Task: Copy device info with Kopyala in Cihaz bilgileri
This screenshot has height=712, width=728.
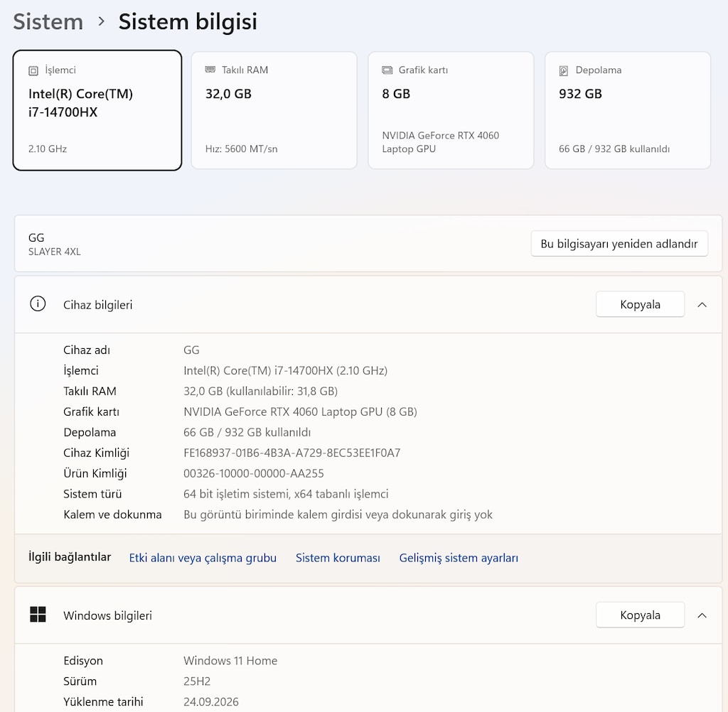Action: 640,304
